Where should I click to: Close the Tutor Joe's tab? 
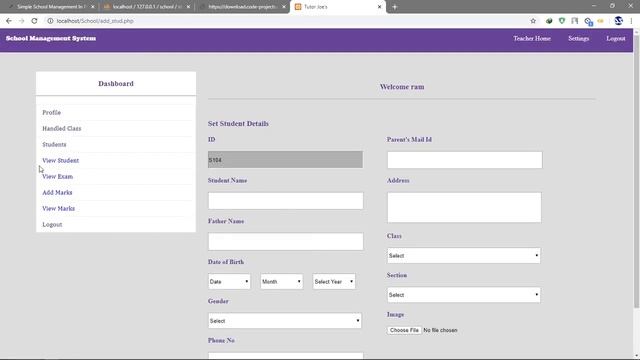tap(379, 7)
